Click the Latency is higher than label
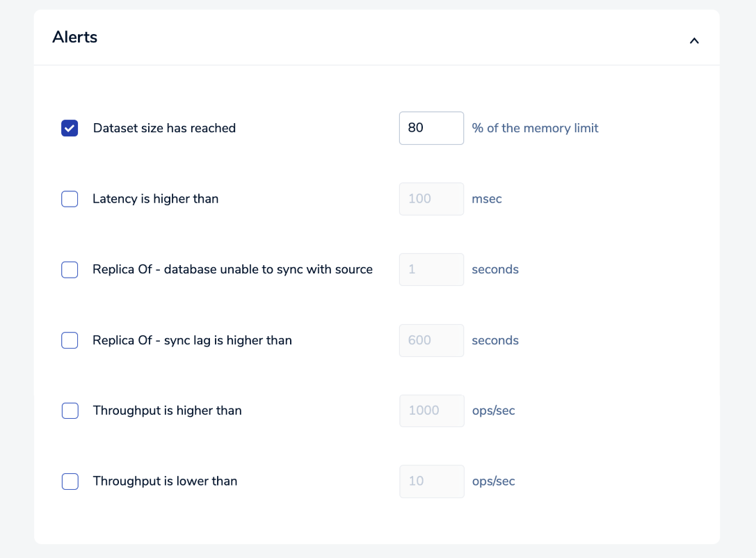Screen dimensions: 756x558 156,199
